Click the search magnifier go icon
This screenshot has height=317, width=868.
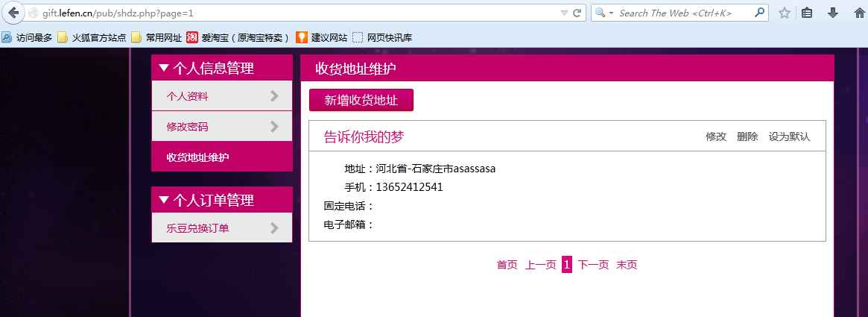pos(759,12)
